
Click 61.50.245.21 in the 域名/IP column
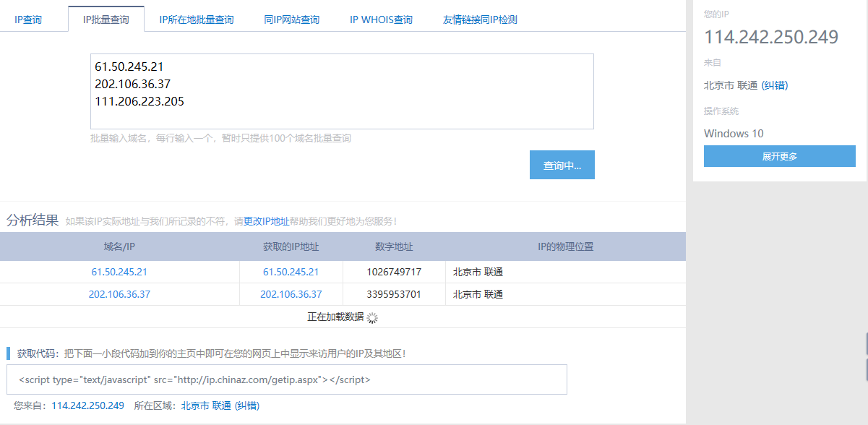click(x=119, y=272)
